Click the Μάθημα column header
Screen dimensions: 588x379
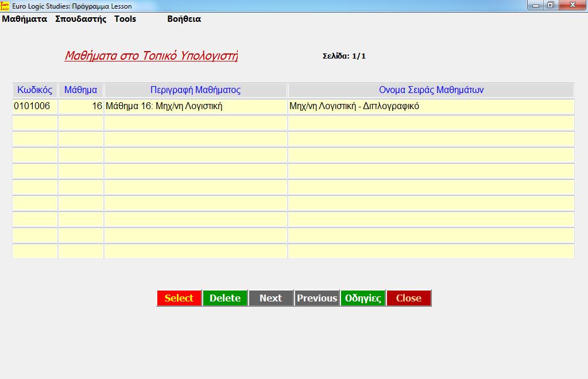[80, 90]
